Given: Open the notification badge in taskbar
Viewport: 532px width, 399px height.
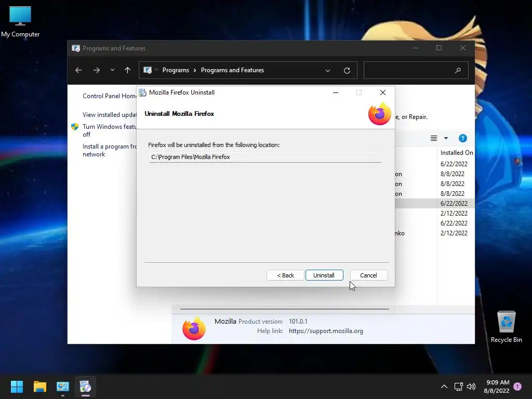Looking at the screenshot, I should (x=517, y=387).
